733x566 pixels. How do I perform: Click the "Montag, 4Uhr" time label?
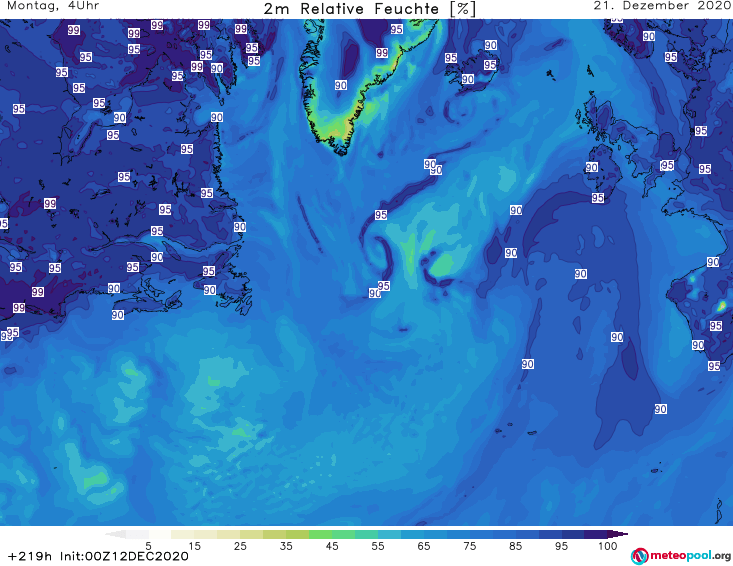53,6
